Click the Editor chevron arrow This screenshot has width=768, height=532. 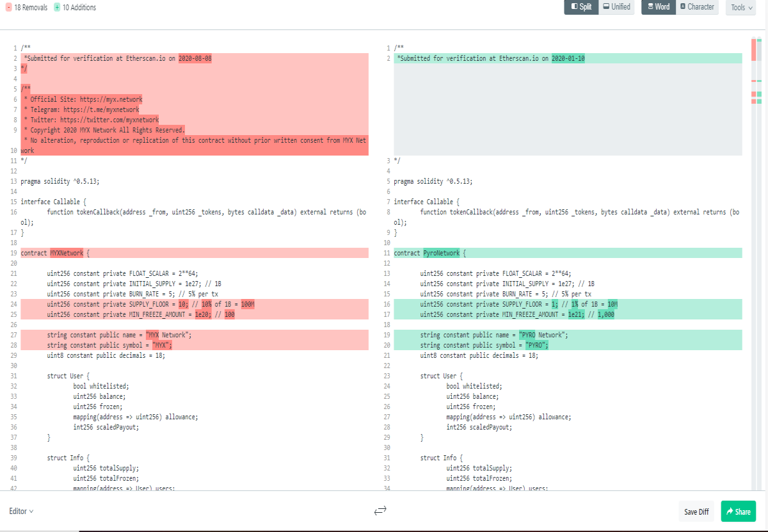coord(31,512)
